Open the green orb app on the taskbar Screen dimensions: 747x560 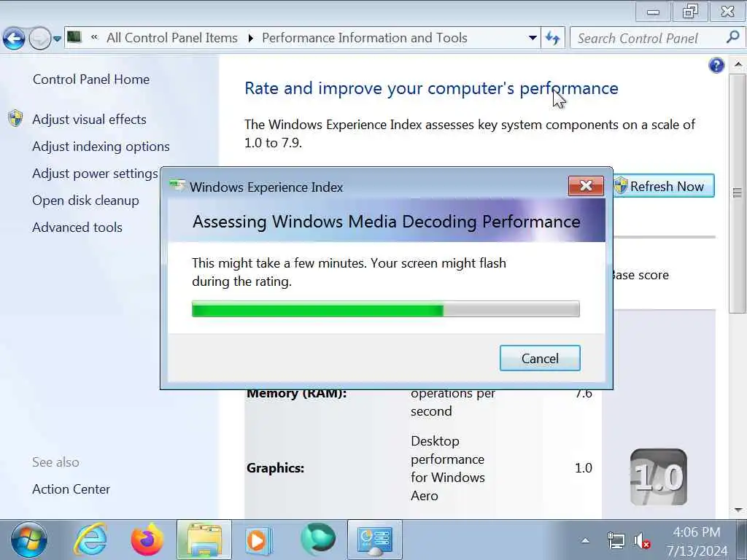318,539
